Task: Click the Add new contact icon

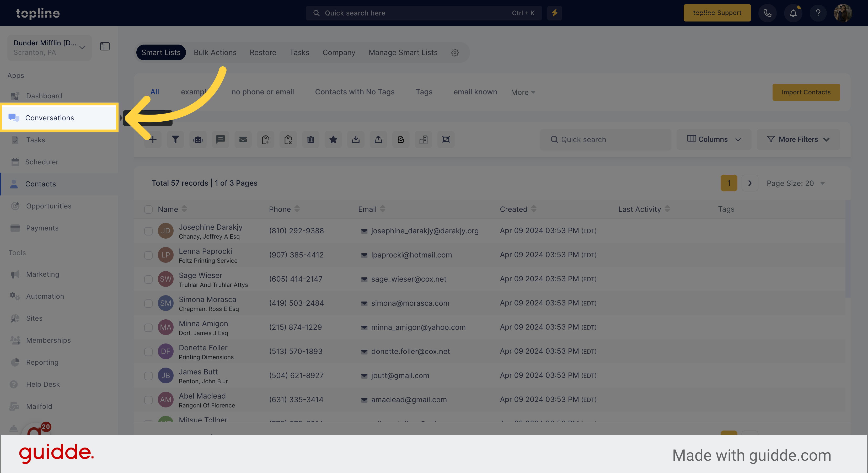Action: 153,139
